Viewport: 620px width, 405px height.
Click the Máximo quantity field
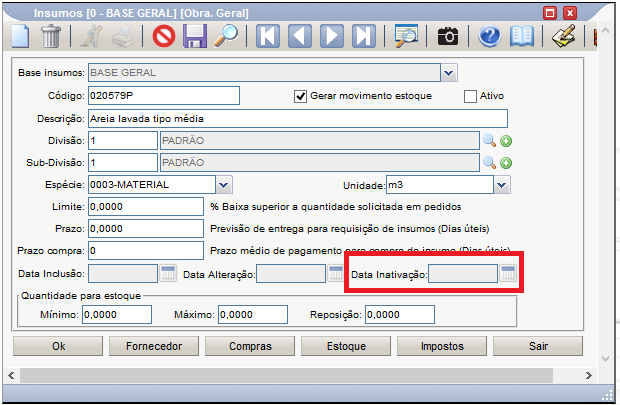coord(253,314)
